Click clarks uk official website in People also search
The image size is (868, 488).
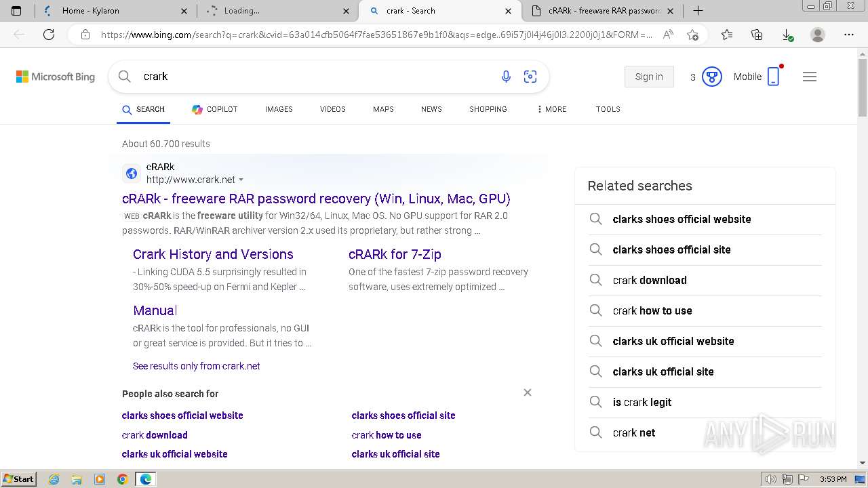pos(175,454)
